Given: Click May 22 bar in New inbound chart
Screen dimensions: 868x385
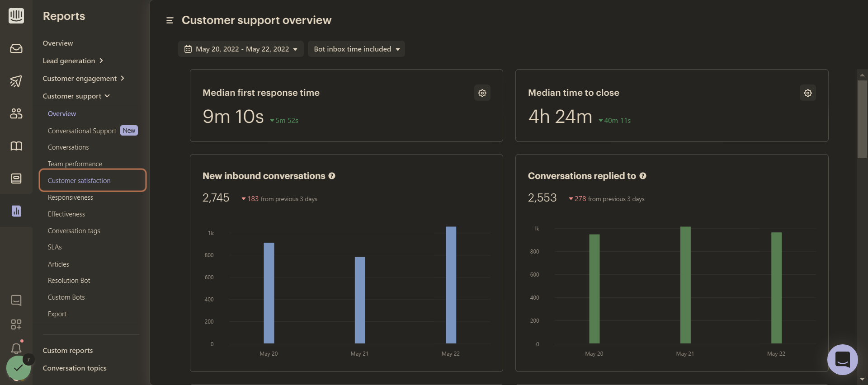Looking at the screenshot, I should (451, 285).
